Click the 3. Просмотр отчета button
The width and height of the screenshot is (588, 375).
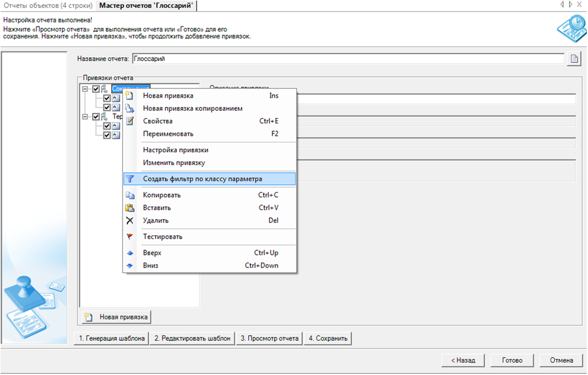coord(269,338)
